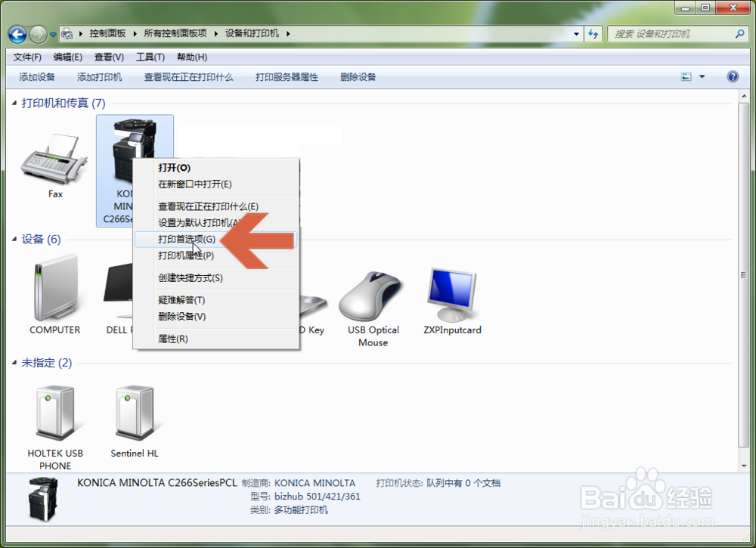Click 添加设备 toolbar button
Viewport: 756px width, 548px height.
[37, 76]
